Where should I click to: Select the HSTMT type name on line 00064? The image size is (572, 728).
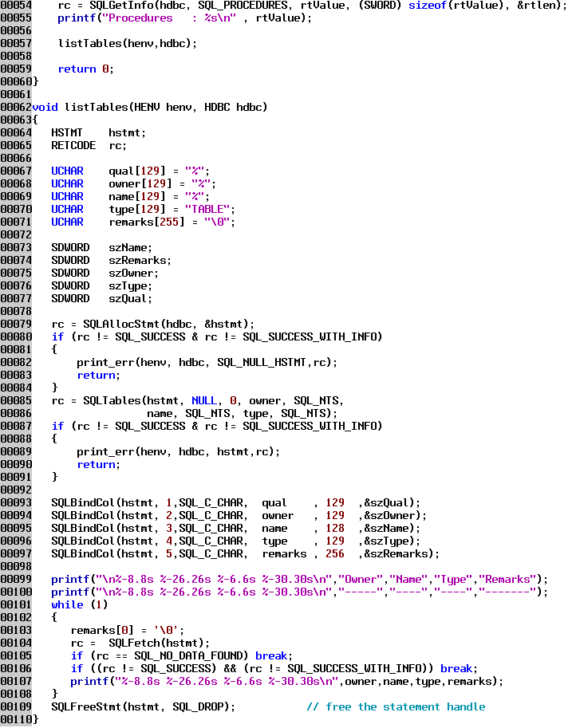coord(67,133)
